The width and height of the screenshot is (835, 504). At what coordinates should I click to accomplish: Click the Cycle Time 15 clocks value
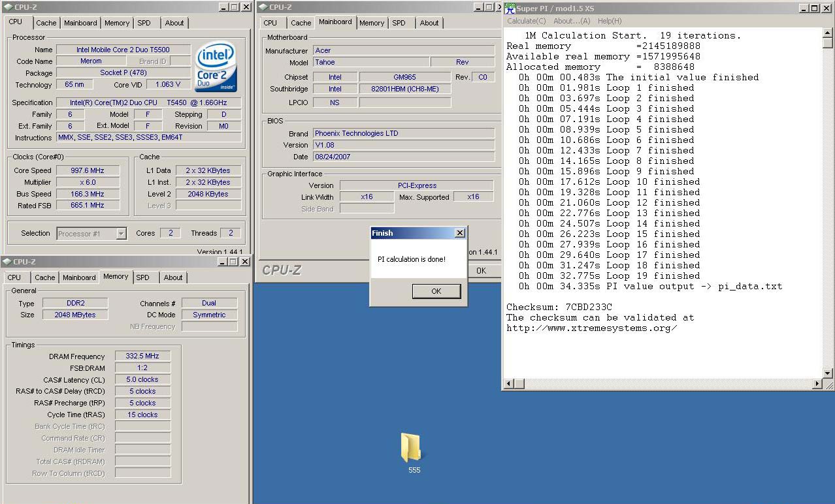click(142, 415)
